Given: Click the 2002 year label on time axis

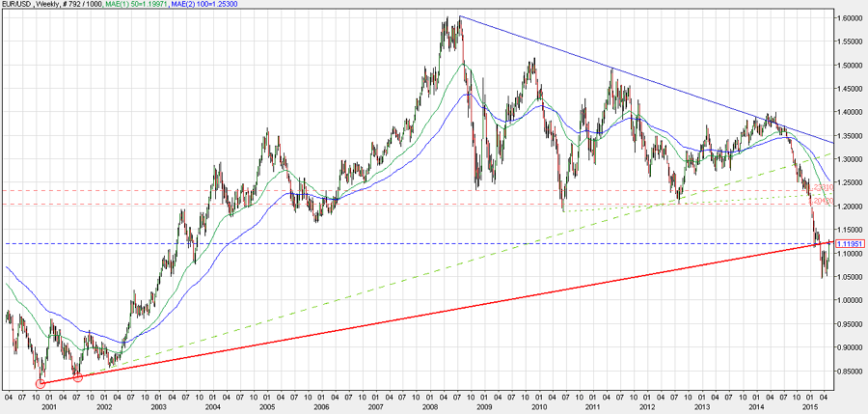Looking at the screenshot, I should tap(103, 407).
